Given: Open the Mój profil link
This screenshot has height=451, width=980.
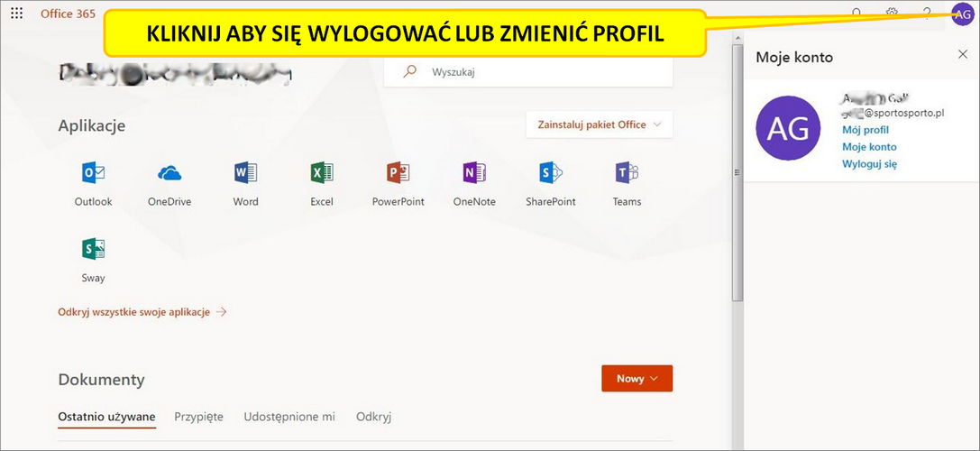Looking at the screenshot, I should (865, 130).
